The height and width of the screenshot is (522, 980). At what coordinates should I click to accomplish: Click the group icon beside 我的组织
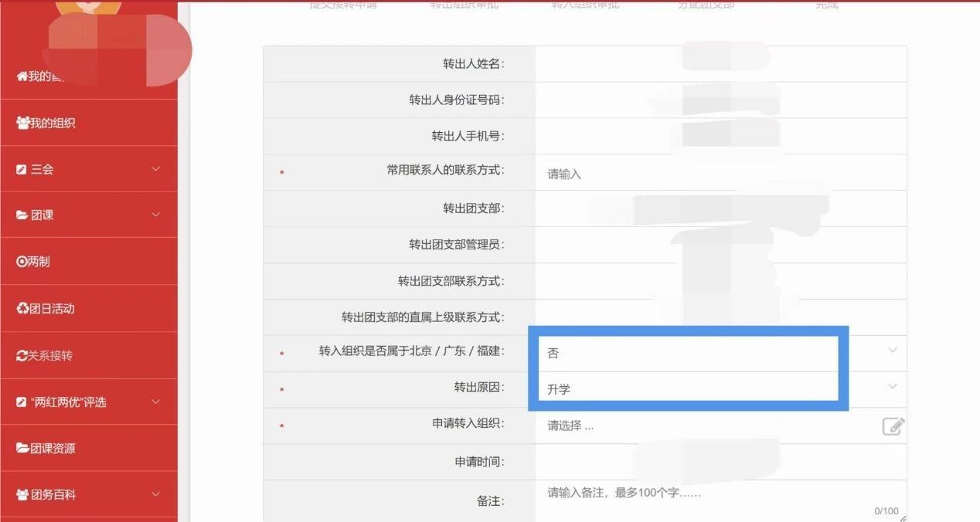point(22,123)
